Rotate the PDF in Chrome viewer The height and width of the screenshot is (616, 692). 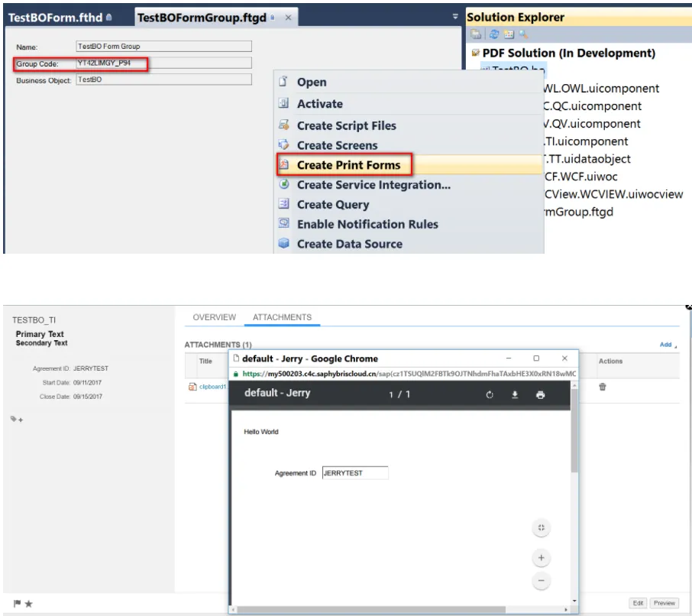490,394
